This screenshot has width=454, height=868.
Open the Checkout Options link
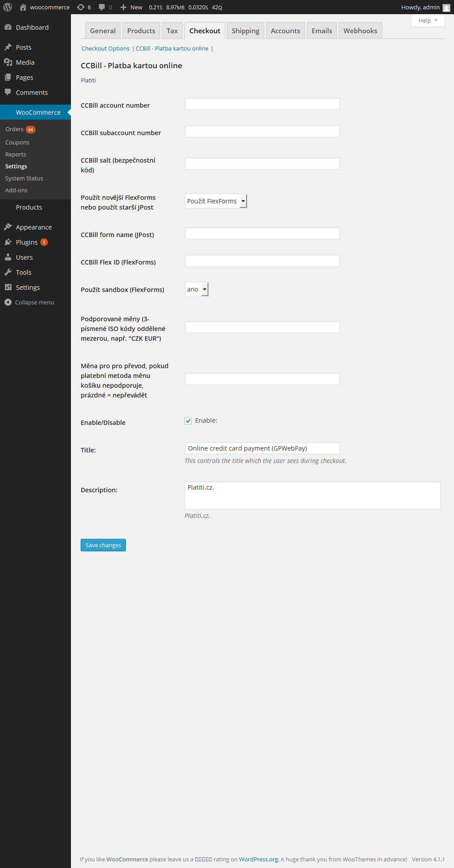coord(106,49)
